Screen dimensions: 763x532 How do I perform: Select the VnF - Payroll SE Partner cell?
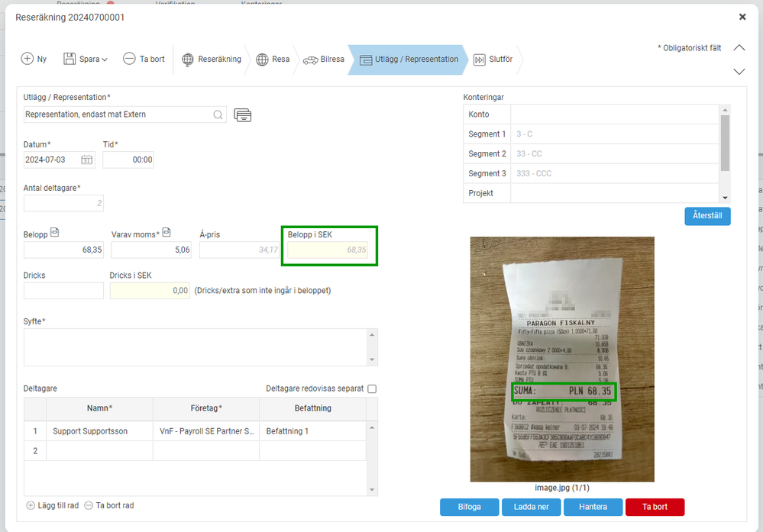(206, 430)
